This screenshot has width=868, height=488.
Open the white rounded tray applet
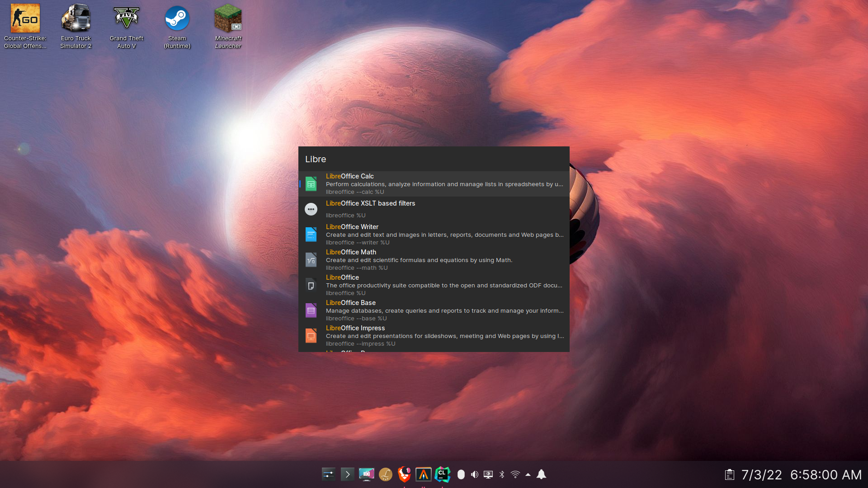click(461, 474)
